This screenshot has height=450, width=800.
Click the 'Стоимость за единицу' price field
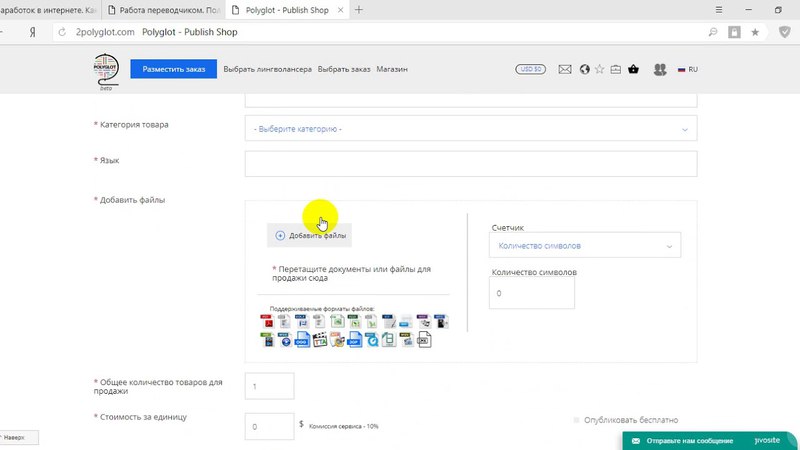click(269, 427)
